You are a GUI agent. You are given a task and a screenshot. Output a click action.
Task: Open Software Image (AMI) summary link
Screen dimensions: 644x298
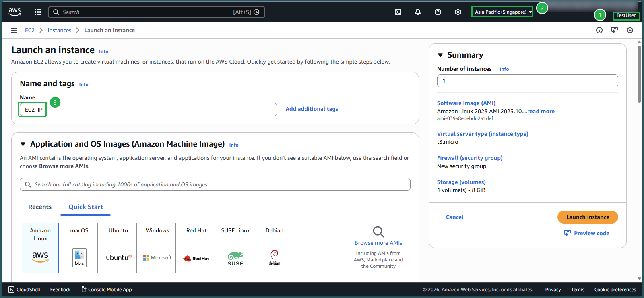tap(466, 103)
